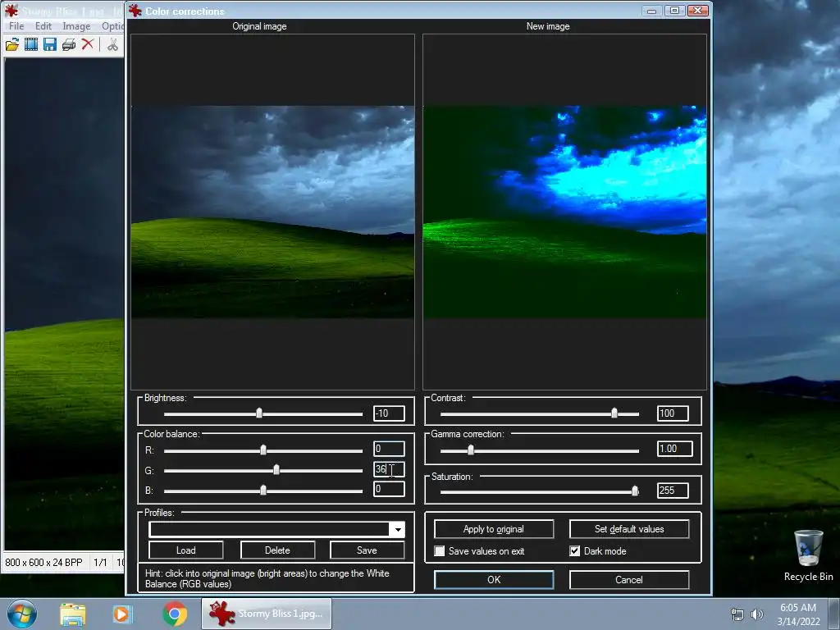Open the Recycle Bin on the desktop
Image resolution: width=840 pixels, height=630 pixels.
(808, 555)
